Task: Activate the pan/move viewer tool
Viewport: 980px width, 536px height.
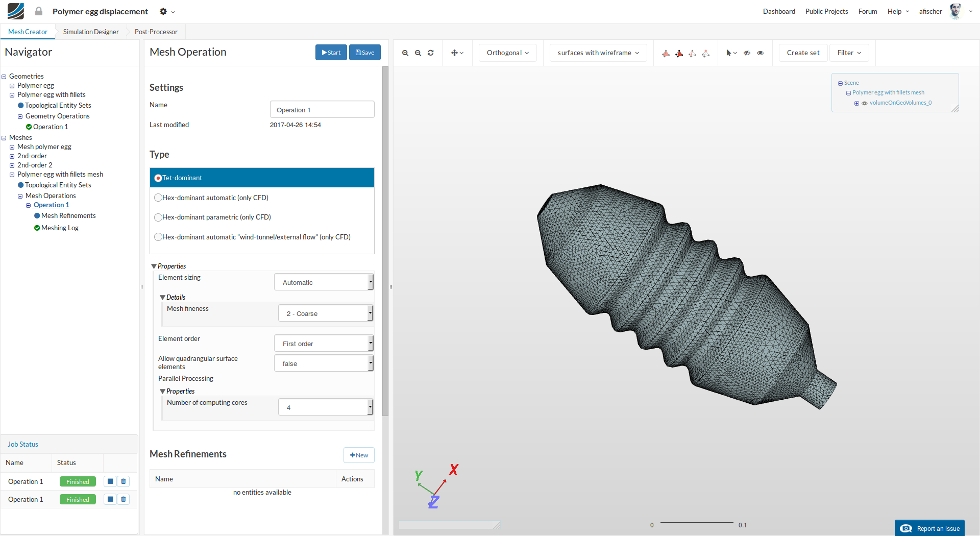Action: [x=454, y=53]
